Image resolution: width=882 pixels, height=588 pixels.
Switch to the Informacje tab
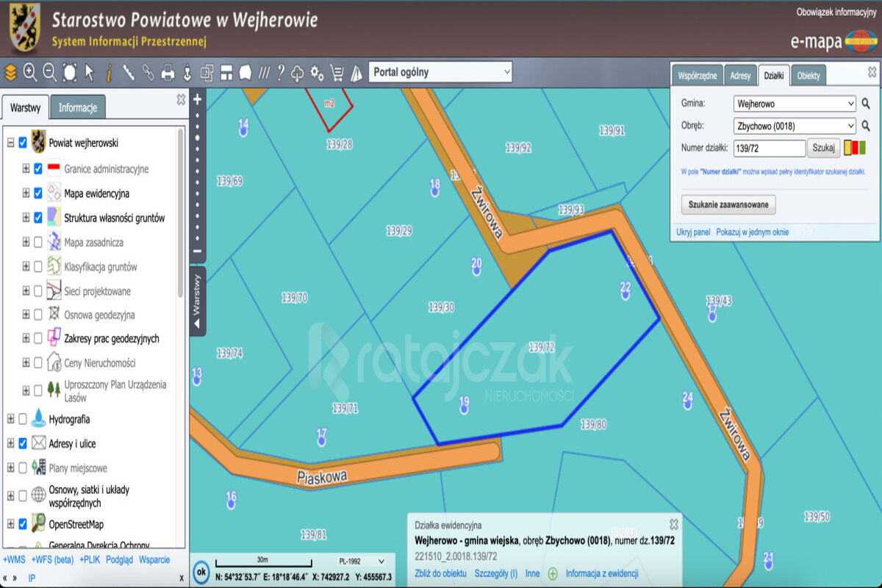78,107
